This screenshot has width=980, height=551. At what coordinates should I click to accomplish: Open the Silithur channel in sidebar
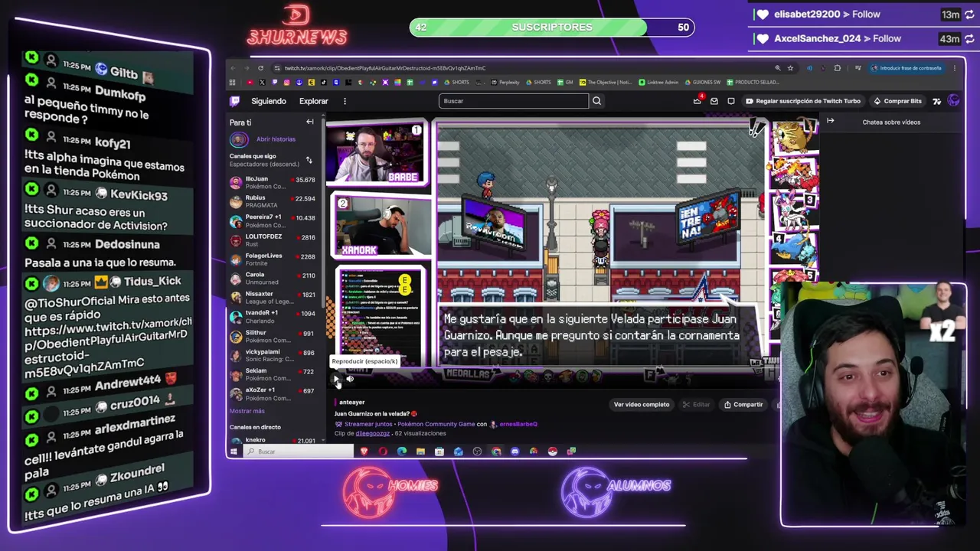[273, 336]
